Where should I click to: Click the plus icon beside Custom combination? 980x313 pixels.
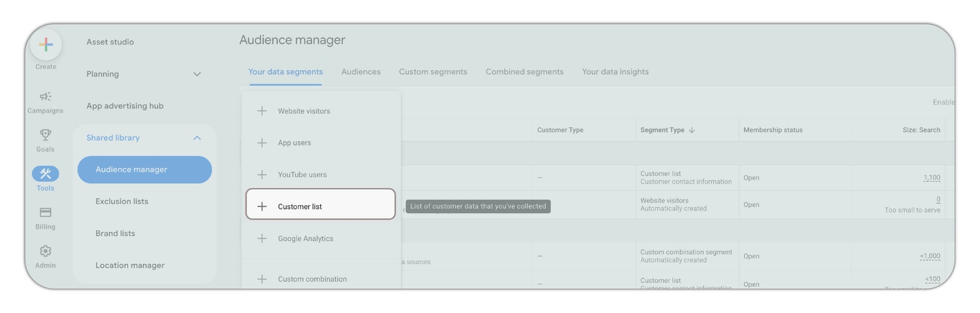point(262,279)
